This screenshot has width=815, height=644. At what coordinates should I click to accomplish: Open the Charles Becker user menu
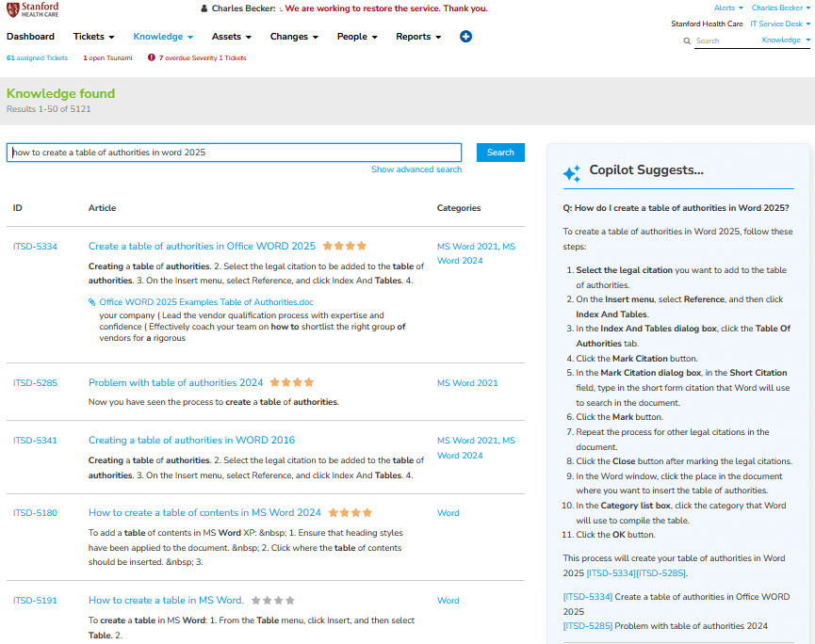coord(781,8)
